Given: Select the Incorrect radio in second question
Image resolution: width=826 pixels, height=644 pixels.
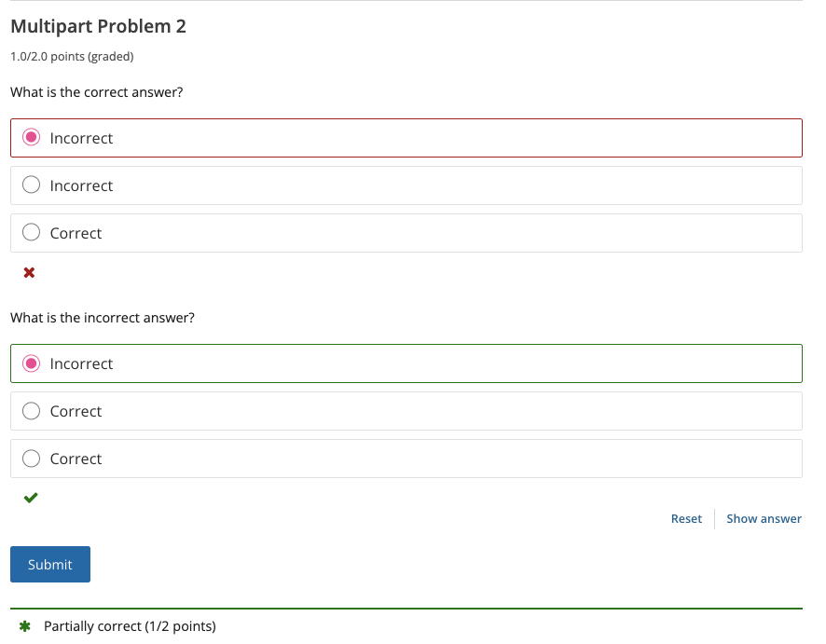Looking at the screenshot, I should pyautogui.click(x=31, y=363).
